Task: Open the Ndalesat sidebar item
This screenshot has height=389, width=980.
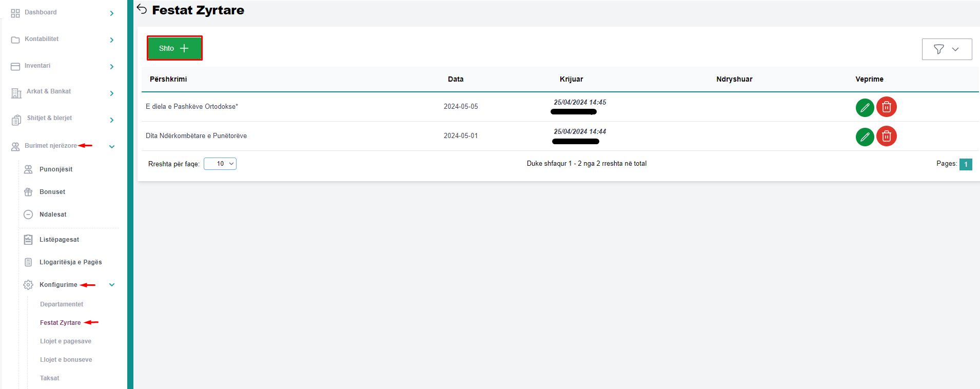Action: click(x=53, y=215)
